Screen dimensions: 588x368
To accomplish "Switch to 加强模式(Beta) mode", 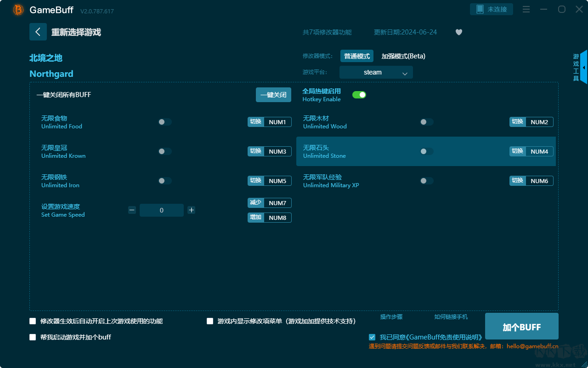I will 403,56.
